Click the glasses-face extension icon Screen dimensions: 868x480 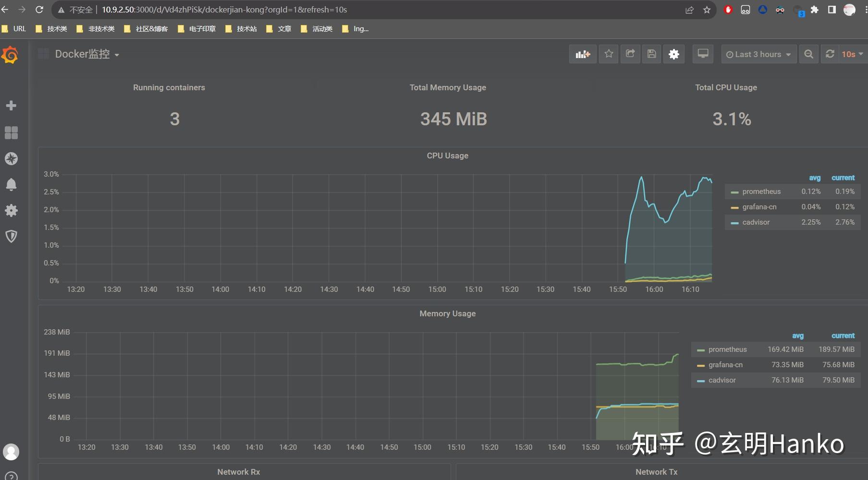click(x=780, y=10)
